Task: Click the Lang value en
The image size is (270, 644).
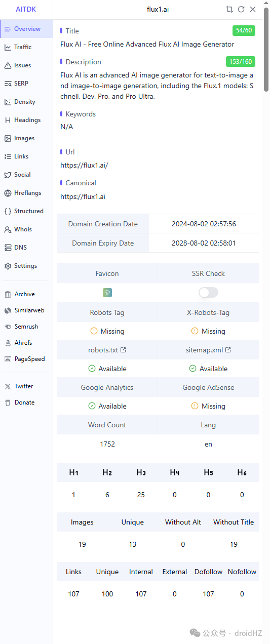Action: pos(208,444)
